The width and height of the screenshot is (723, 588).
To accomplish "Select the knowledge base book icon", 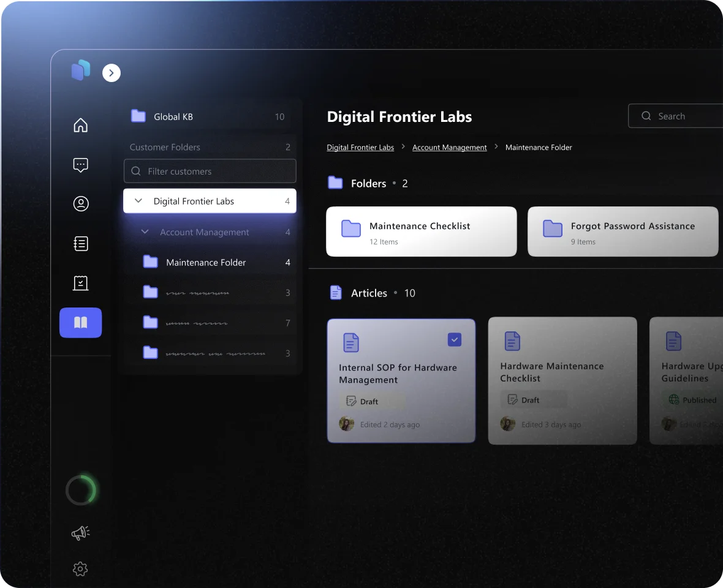I will tap(80, 323).
